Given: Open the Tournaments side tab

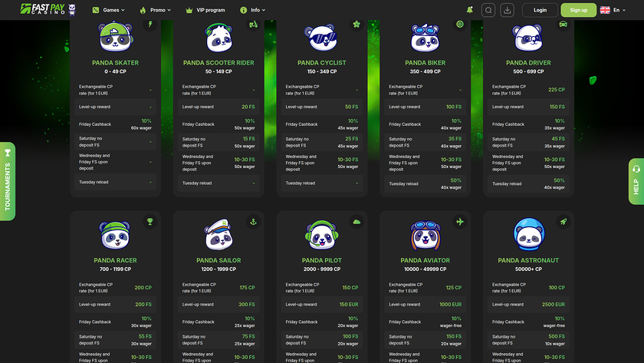Looking at the screenshot, I should point(8,181).
